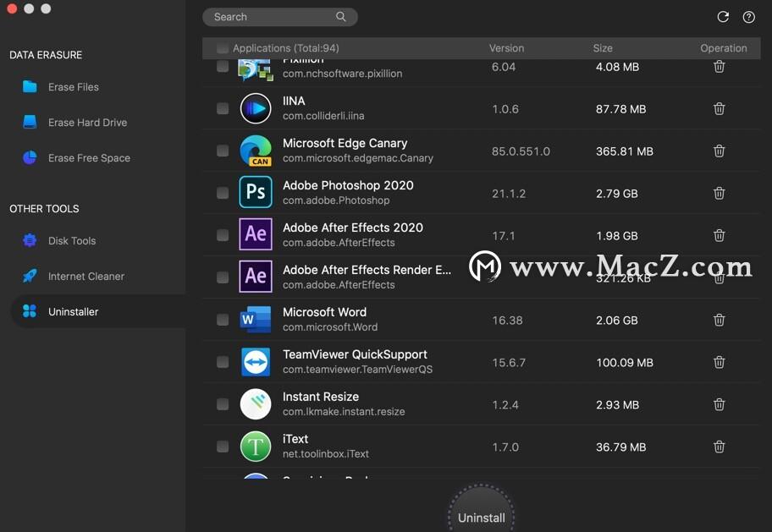
Task: Click the Applications (Total:94) header label
Action: click(285, 48)
